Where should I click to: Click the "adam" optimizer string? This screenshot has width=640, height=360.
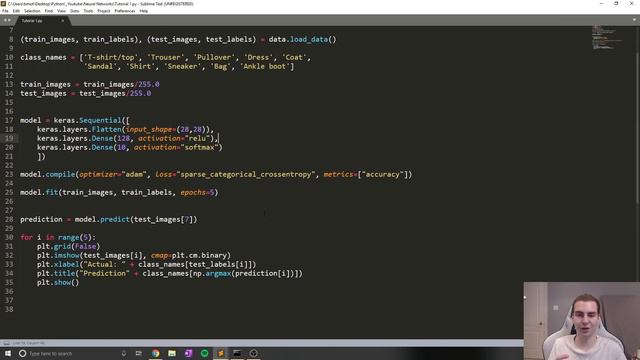click(x=134, y=174)
